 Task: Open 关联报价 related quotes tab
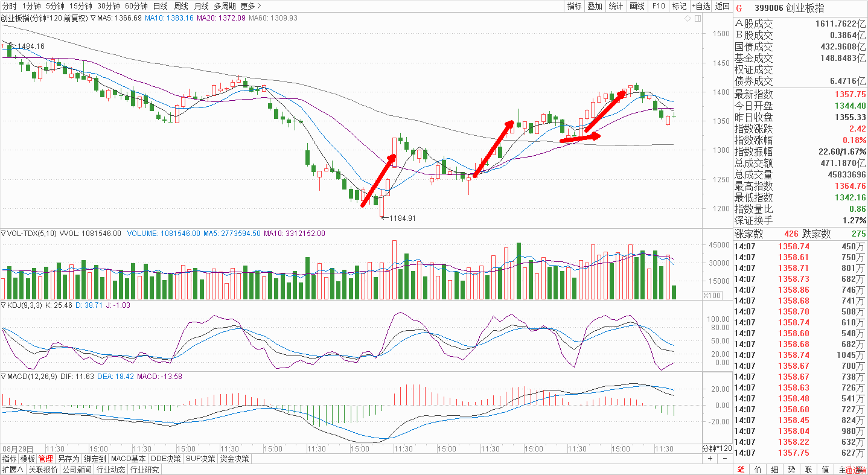click(x=42, y=470)
